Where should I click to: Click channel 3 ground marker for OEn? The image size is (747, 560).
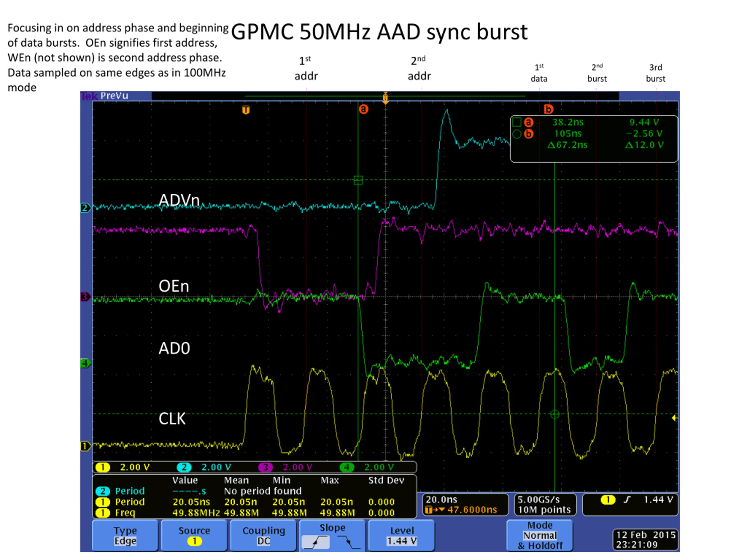pos(85,297)
